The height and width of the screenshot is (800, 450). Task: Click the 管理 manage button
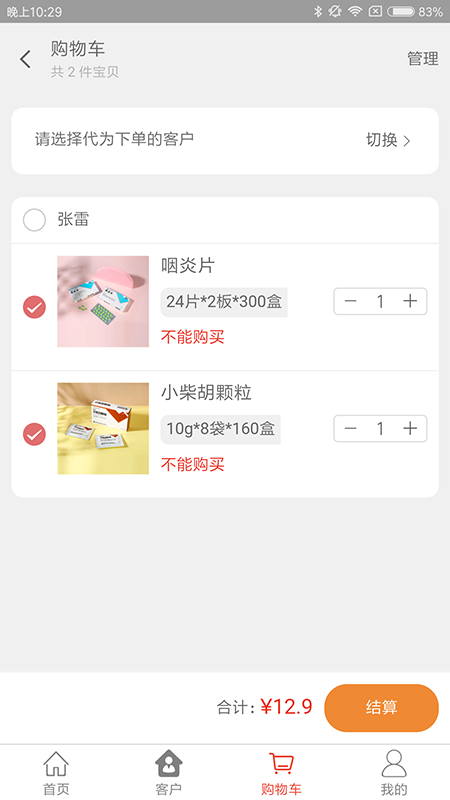pos(422,59)
